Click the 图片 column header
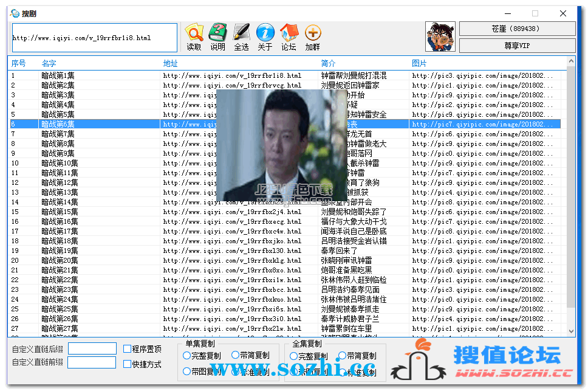 click(419, 63)
